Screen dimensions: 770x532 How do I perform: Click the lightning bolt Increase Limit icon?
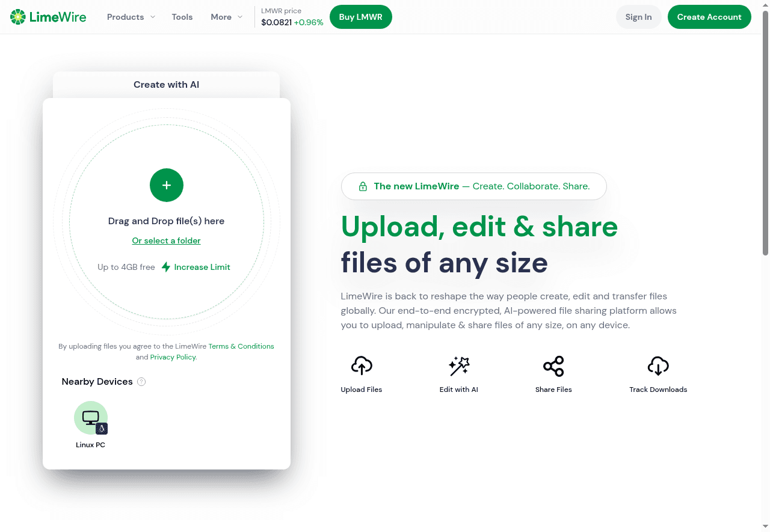166,267
